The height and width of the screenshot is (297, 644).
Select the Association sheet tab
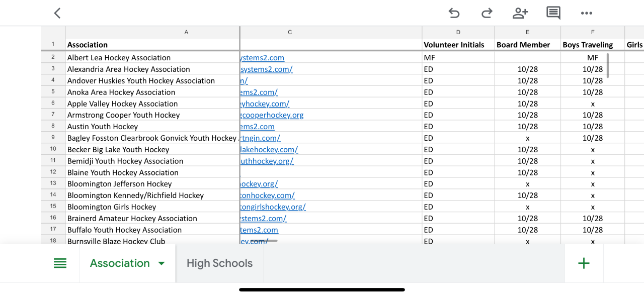coord(120,263)
